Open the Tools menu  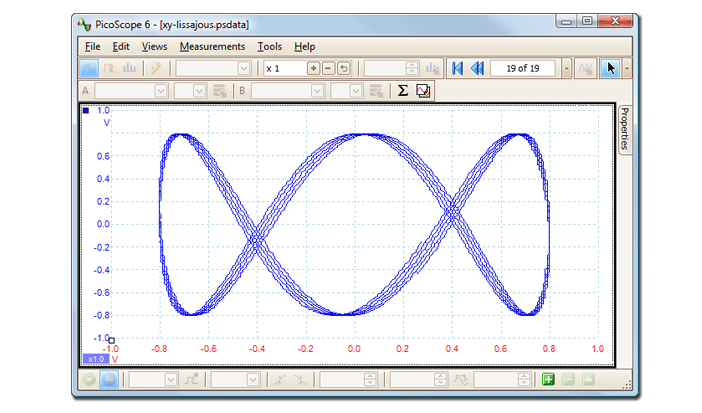click(x=270, y=47)
